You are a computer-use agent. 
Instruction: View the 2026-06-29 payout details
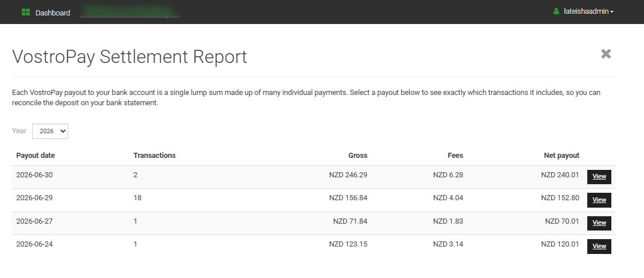(x=599, y=200)
